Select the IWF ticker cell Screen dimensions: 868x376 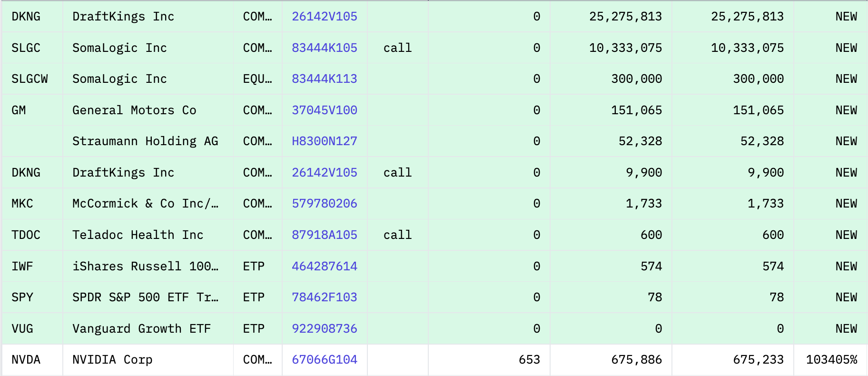(x=22, y=267)
